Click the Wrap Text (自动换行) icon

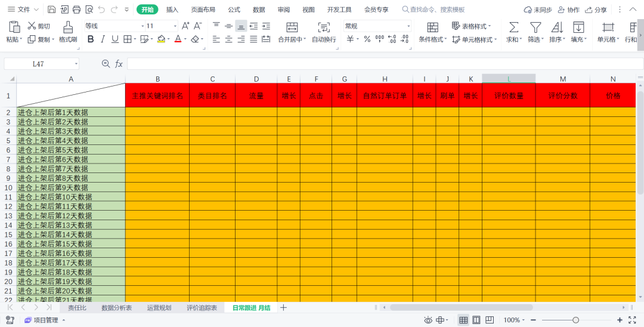coord(324,27)
